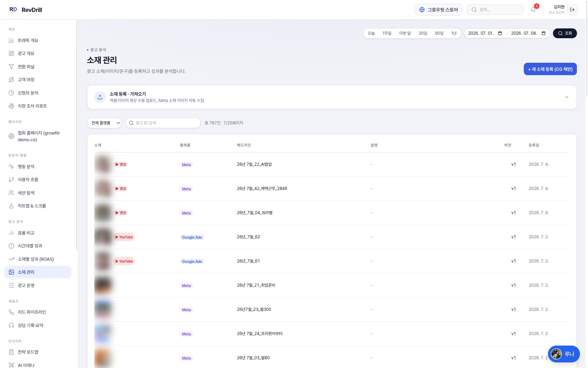The image size is (588, 368).
Task: Click the 사용자 흐름 branch icon
Action: (x=11, y=179)
